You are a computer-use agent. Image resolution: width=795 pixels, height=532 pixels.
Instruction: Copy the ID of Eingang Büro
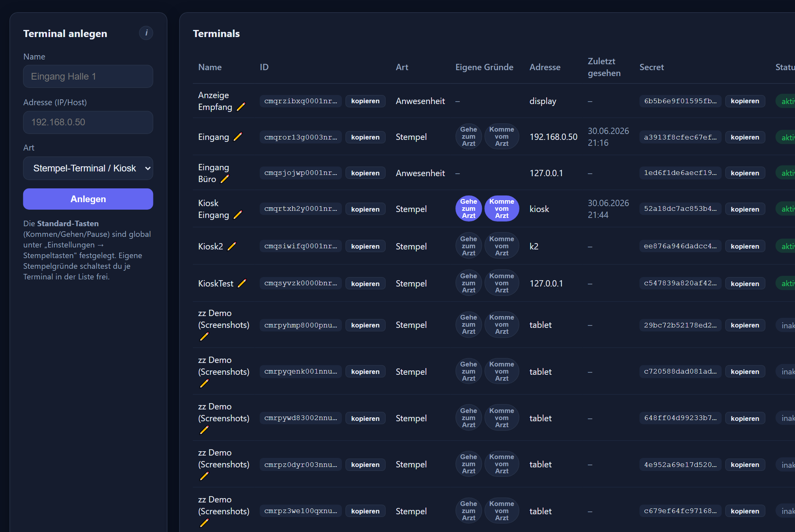point(365,173)
